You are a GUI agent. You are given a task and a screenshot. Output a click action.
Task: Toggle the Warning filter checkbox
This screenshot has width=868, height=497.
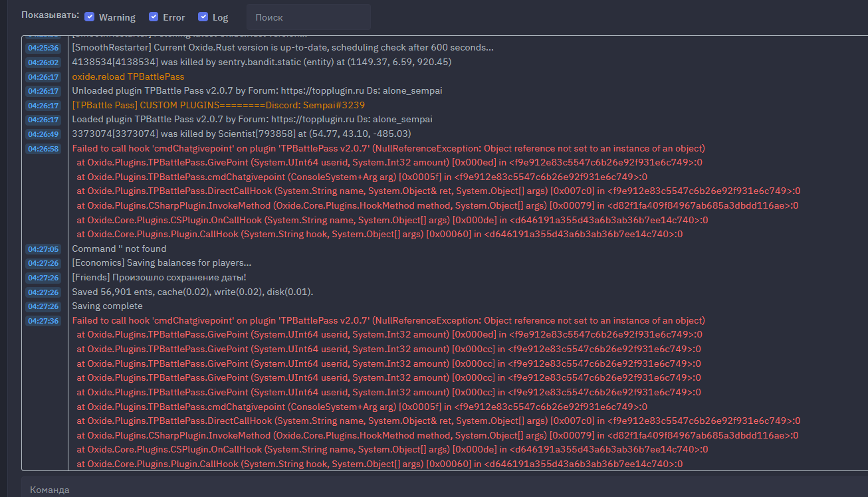pos(90,17)
